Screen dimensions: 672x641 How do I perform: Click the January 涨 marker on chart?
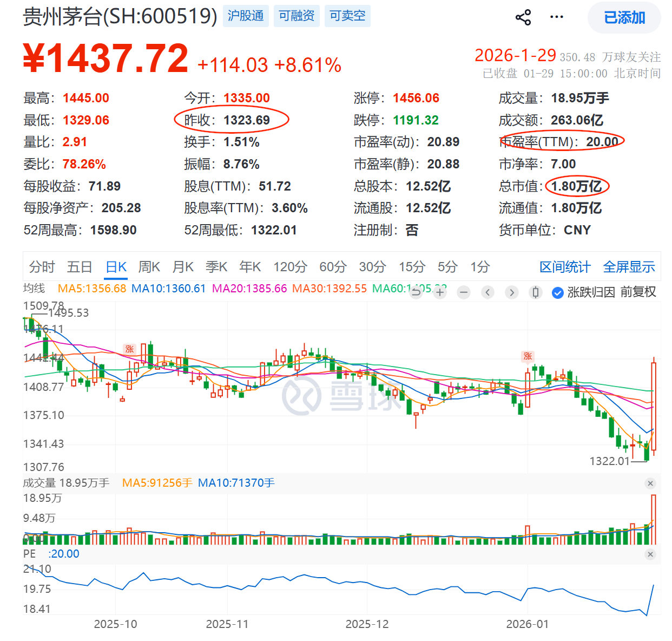pos(528,356)
